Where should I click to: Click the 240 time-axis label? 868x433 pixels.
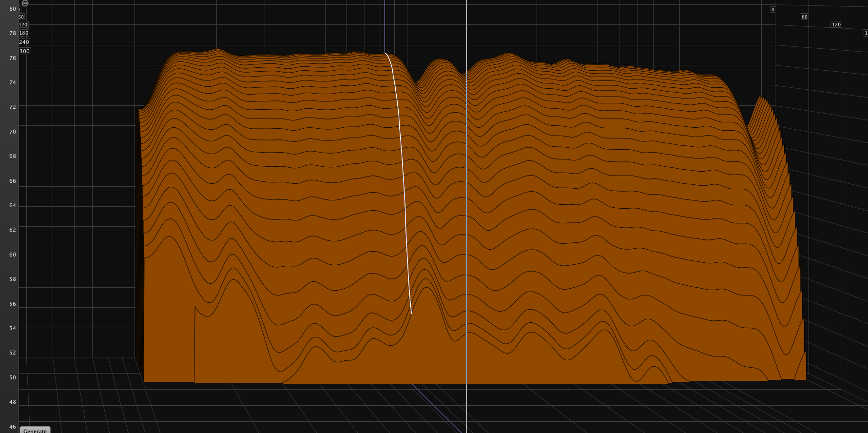tap(24, 42)
